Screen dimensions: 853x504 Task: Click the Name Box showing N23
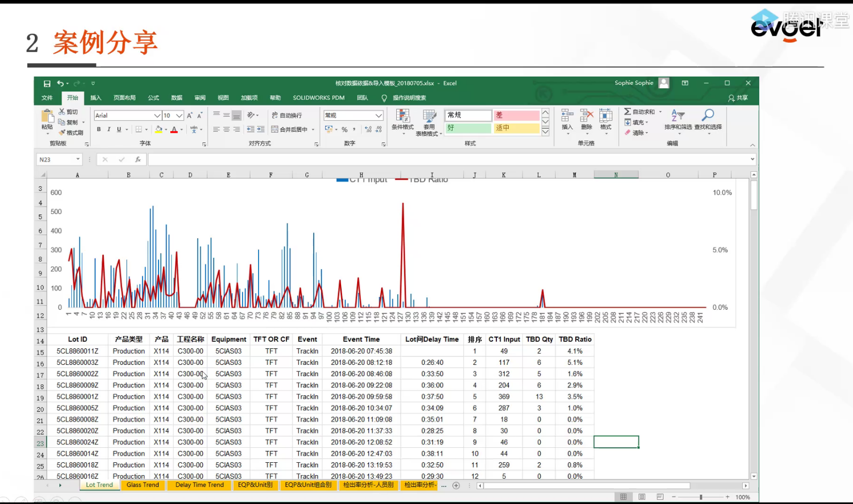[59, 159]
